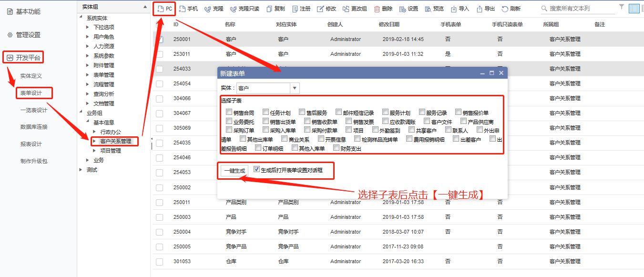The image size is (644, 277).
Task: Select the 客户关系管理 tree item
Action: pyautogui.click(x=115, y=141)
